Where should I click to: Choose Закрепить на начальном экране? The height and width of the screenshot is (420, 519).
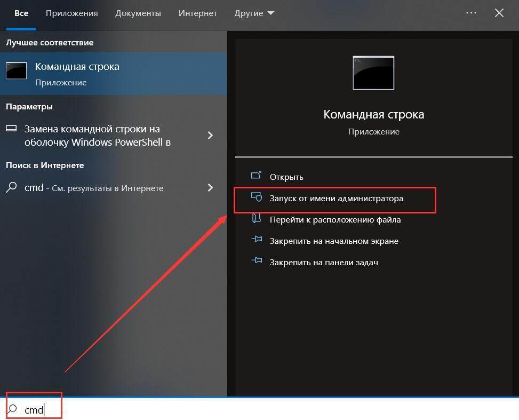334,241
